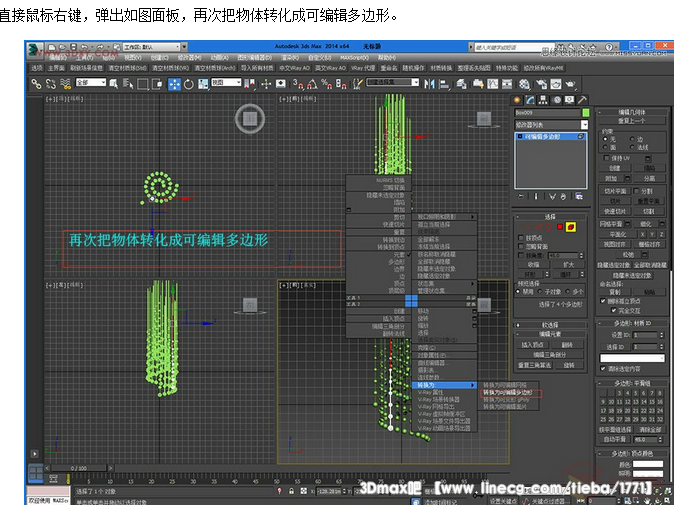
Task: Open the named selection sets dropdown
Action: pos(393,83)
